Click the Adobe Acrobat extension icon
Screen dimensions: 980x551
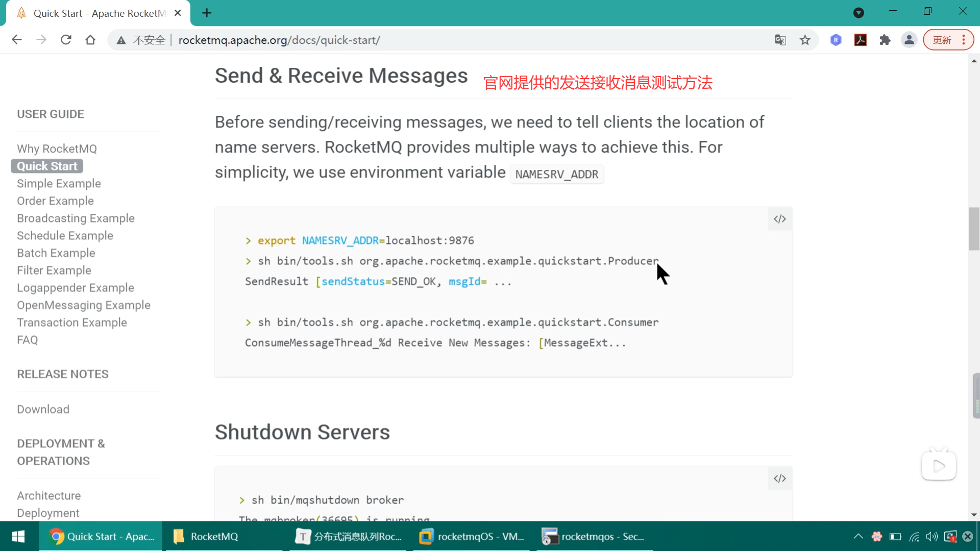(860, 40)
